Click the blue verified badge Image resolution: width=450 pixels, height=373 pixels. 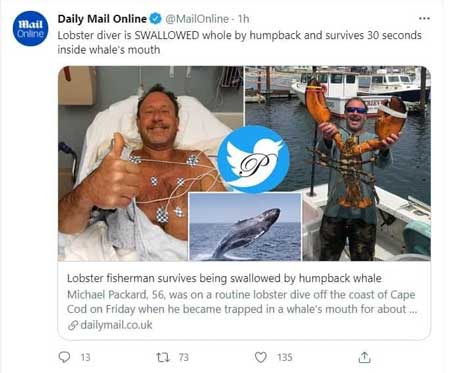pyautogui.click(x=155, y=19)
